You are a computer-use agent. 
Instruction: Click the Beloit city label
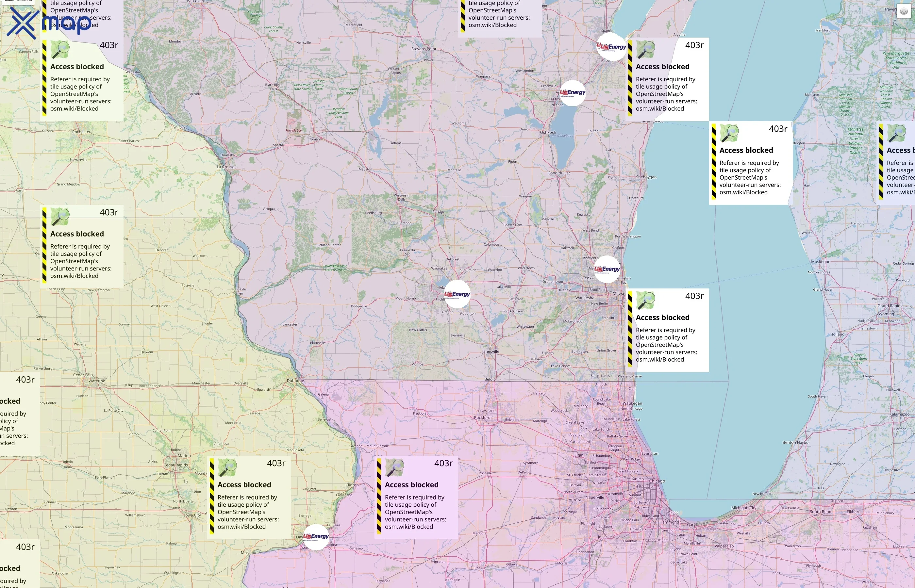pyautogui.click(x=490, y=380)
